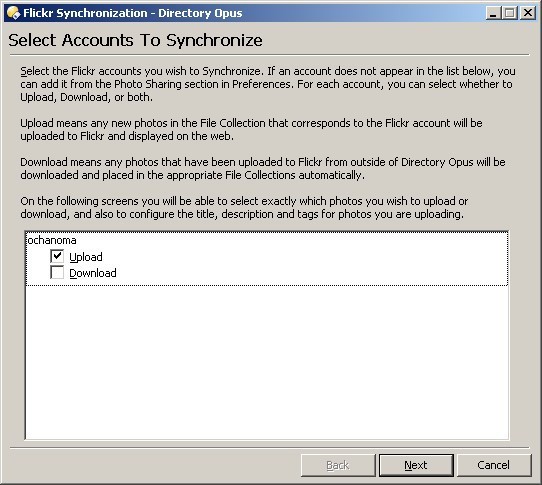
Task: Click empty space in the accounts list
Action: click(267, 362)
